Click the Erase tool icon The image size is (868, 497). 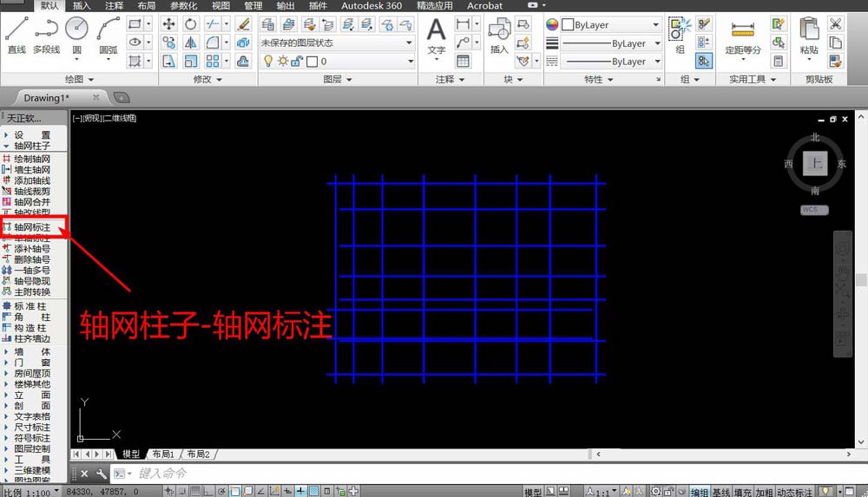243,23
